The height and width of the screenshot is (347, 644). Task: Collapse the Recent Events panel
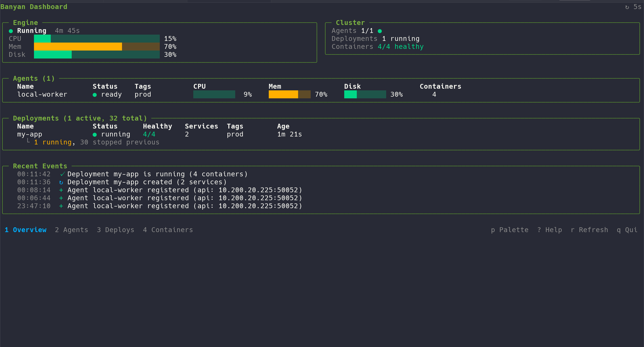[40, 166]
